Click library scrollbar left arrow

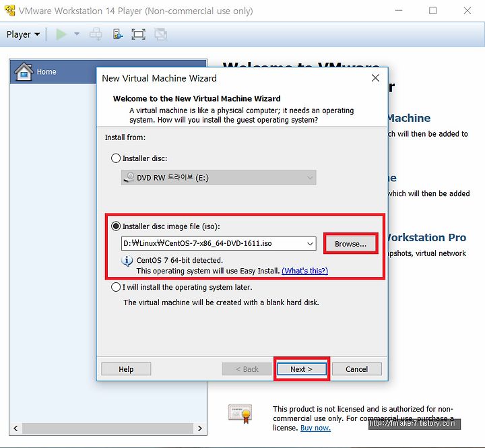point(15,428)
